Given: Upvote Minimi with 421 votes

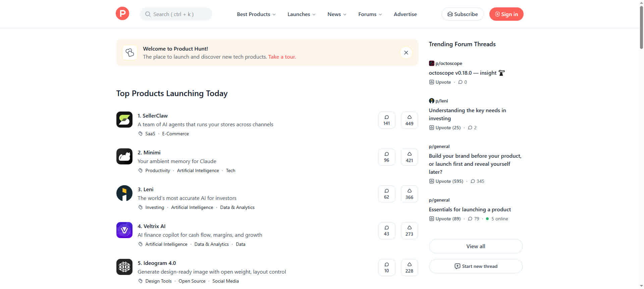Looking at the screenshot, I should tap(410, 157).
